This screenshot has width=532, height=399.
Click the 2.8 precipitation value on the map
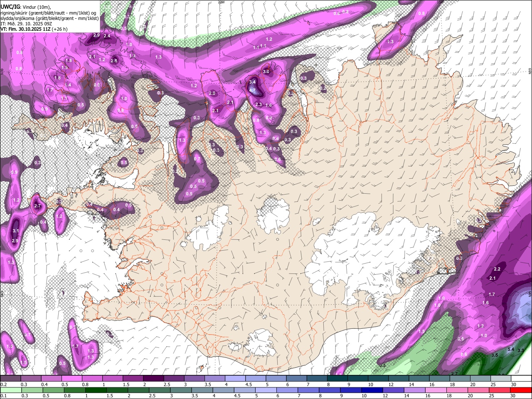pos(114,61)
